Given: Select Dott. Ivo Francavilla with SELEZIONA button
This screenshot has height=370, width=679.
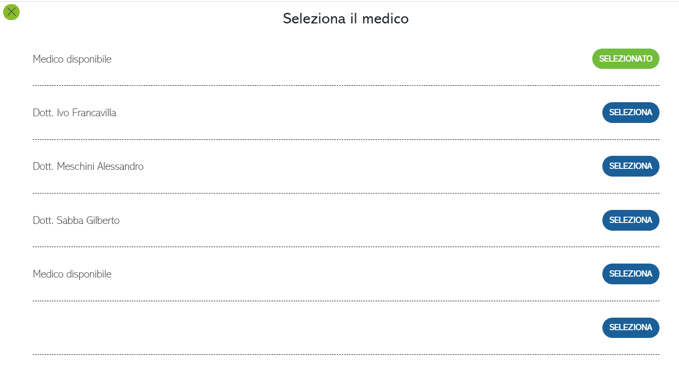Looking at the screenshot, I should 630,112.
